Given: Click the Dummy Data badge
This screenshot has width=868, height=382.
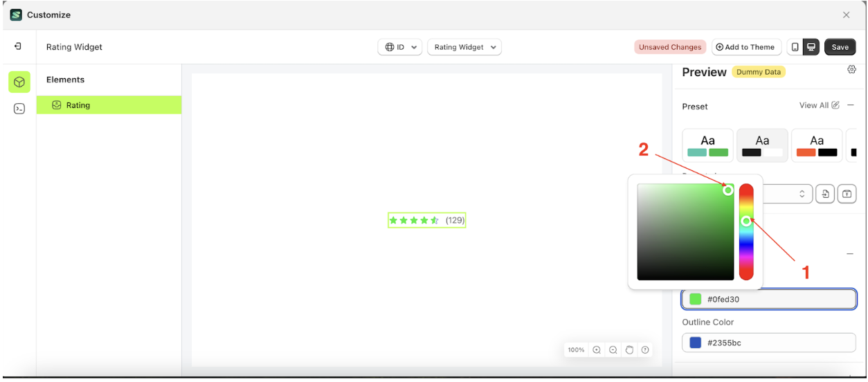Looking at the screenshot, I should click(759, 72).
